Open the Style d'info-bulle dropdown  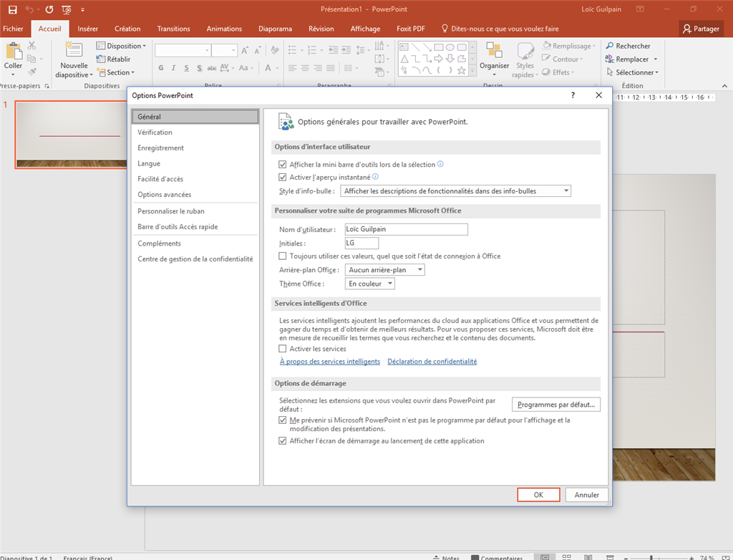pyautogui.click(x=456, y=191)
